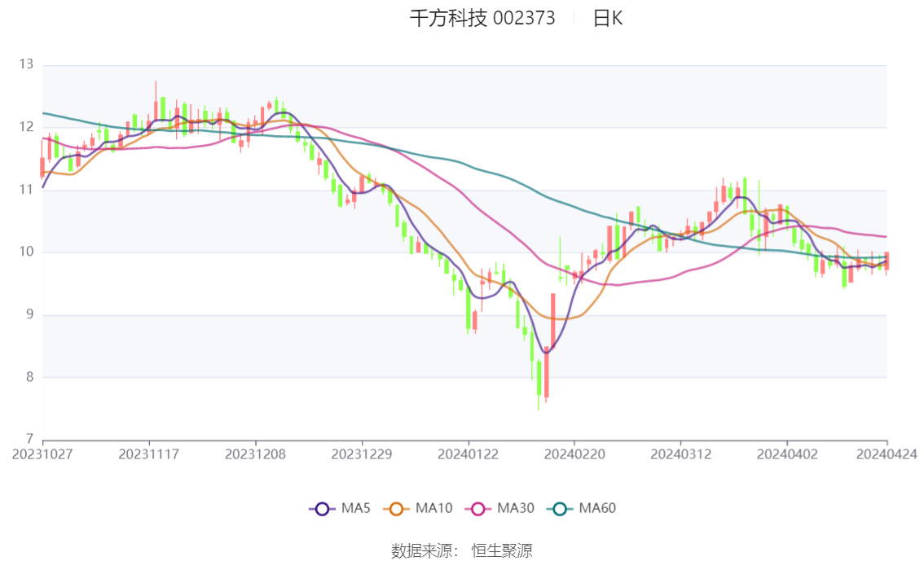The width and height of the screenshot is (924, 561).
Task: Select the 20240402 x-axis date label
Action: pyautogui.click(x=787, y=454)
